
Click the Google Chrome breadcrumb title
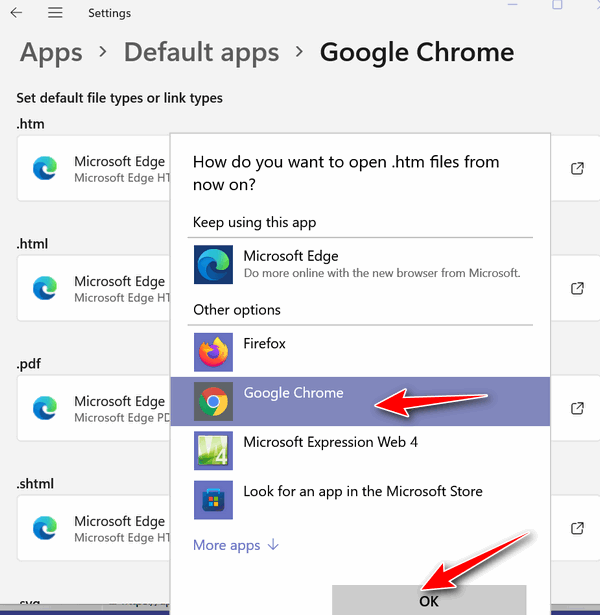(417, 52)
